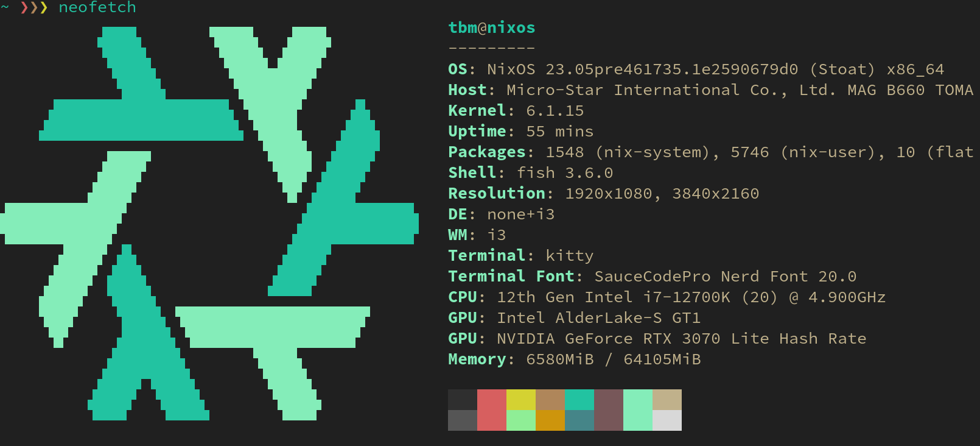Viewport: 980px width, 446px height.
Task: Click the Terminal kitty line
Action: [521, 256]
